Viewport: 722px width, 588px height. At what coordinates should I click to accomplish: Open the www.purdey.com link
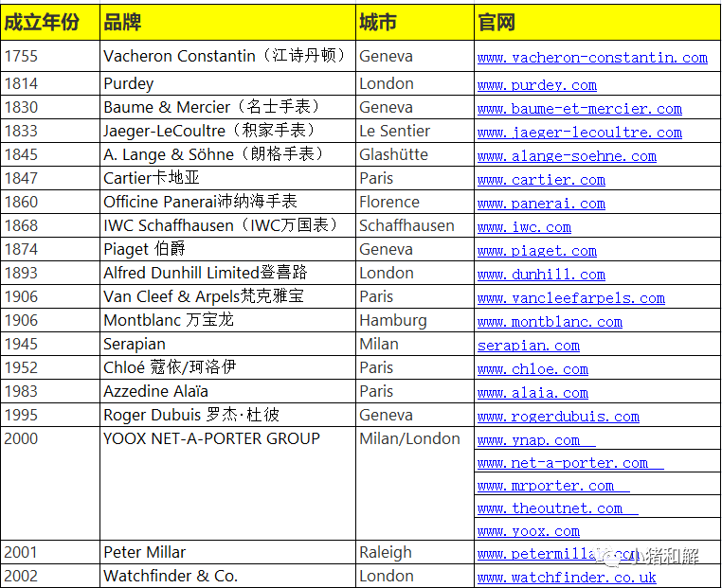(537, 85)
